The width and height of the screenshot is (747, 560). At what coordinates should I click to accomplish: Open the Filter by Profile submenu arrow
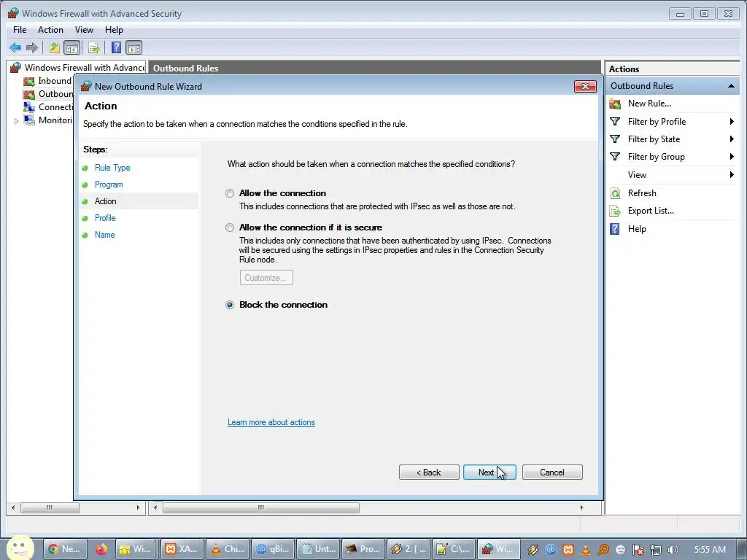point(732,122)
